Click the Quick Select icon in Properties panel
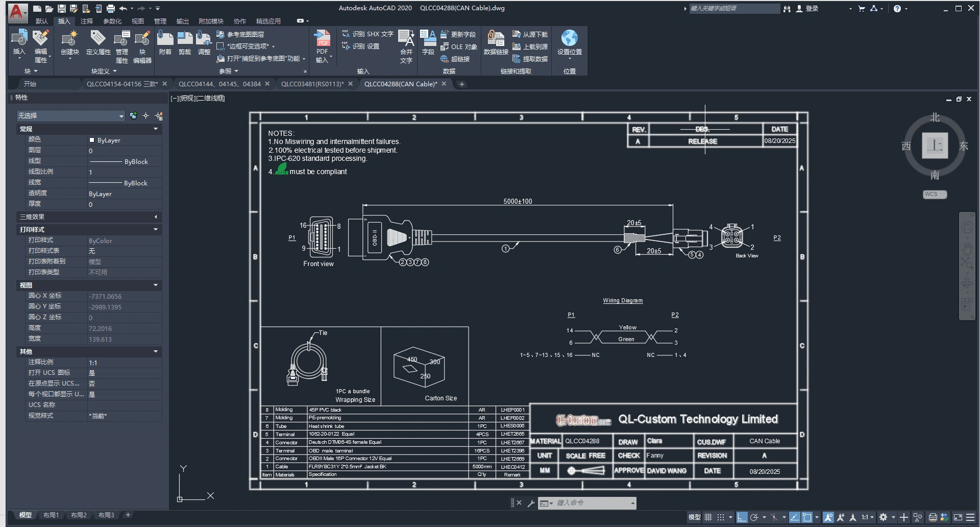The height and width of the screenshot is (527, 980). click(x=159, y=116)
